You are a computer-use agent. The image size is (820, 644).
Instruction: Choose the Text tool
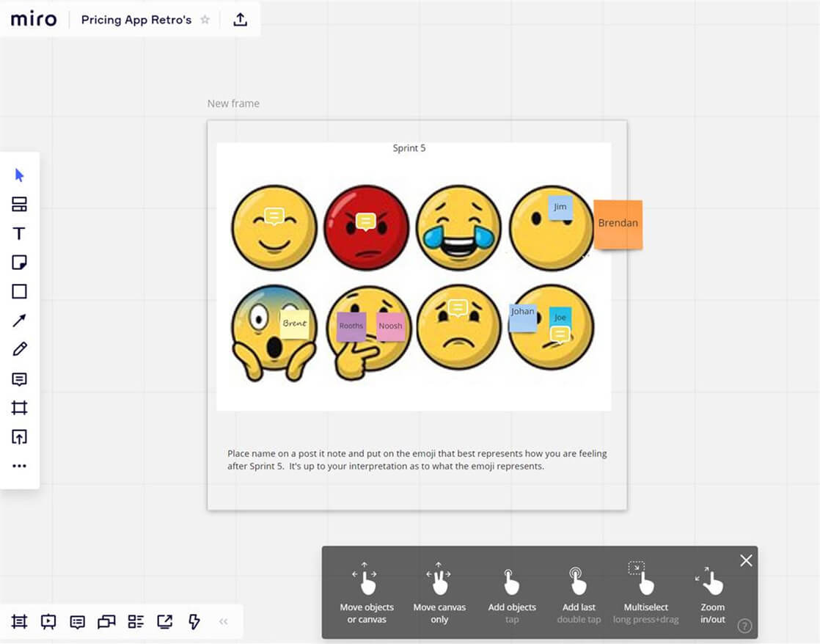tap(19, 233)
